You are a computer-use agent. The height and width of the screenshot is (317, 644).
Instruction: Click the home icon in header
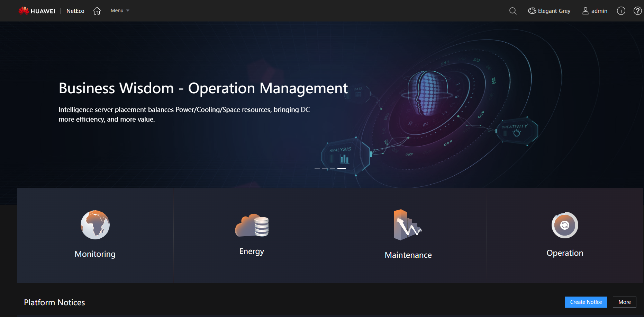[97, 11]
